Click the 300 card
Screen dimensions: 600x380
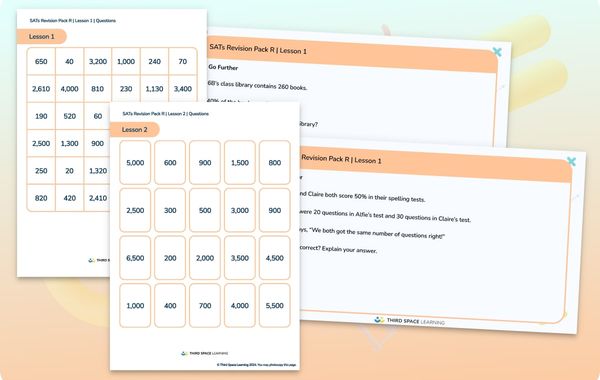tap(170, 210)
